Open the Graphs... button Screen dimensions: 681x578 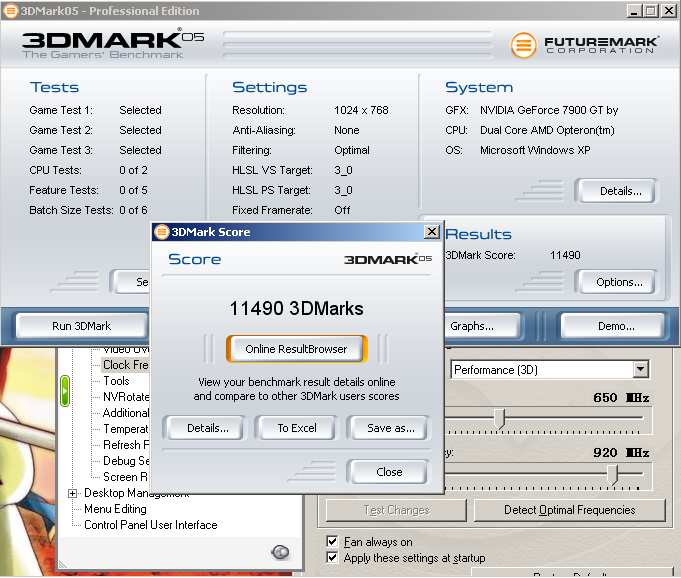(x=482, y=326)
